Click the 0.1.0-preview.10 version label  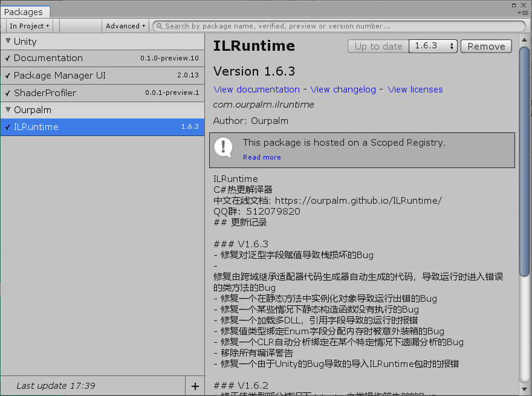(170, 58)
